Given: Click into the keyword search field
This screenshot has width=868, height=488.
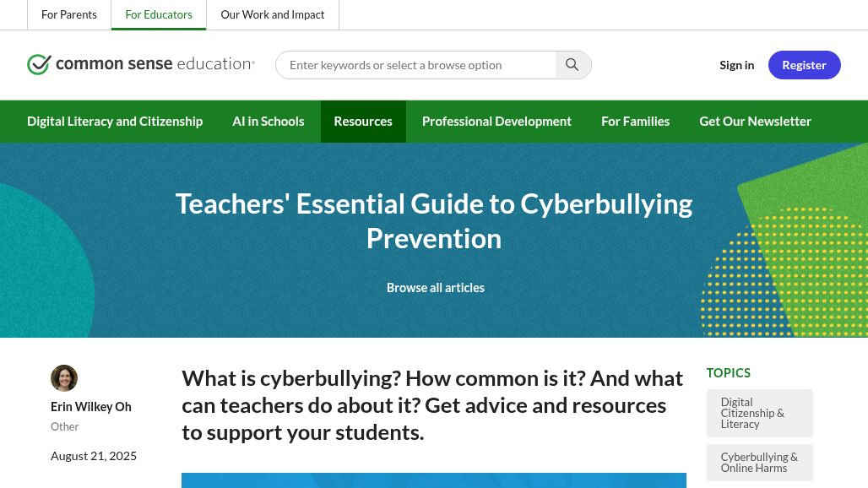Looking at the screenshot, I should coord(415,65).
